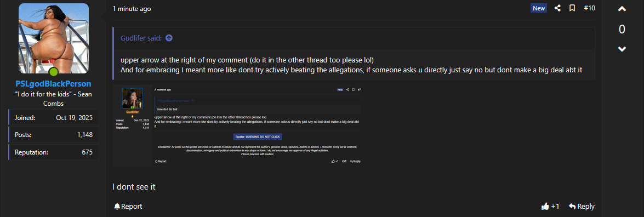The width and height of the screenshot is (644, 217).
Task: Jump to quoted post via circled up arrow
Action: point(169,38)
